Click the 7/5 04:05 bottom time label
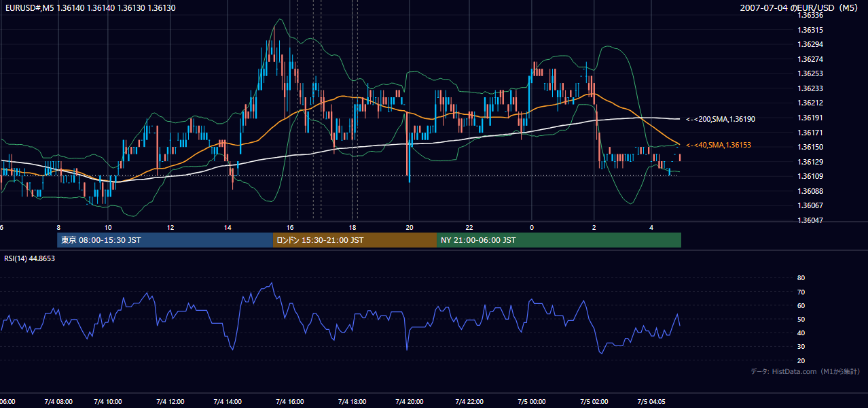The image size is (868, 408). click(x=652, y=401)
